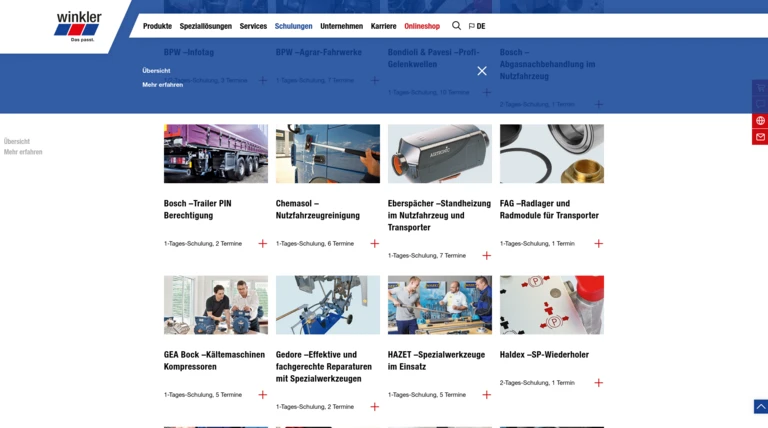
Task: Click the Gedore –Effektive Reparaturen title
Action: [323, 367]
